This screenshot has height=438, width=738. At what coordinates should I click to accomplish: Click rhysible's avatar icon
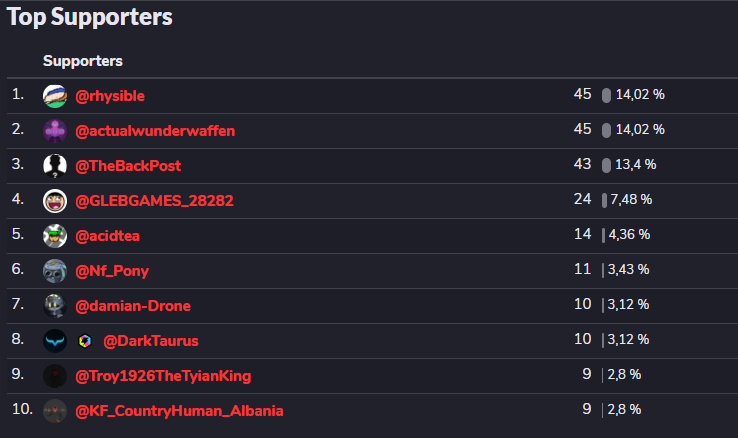[x=55, y=96]
